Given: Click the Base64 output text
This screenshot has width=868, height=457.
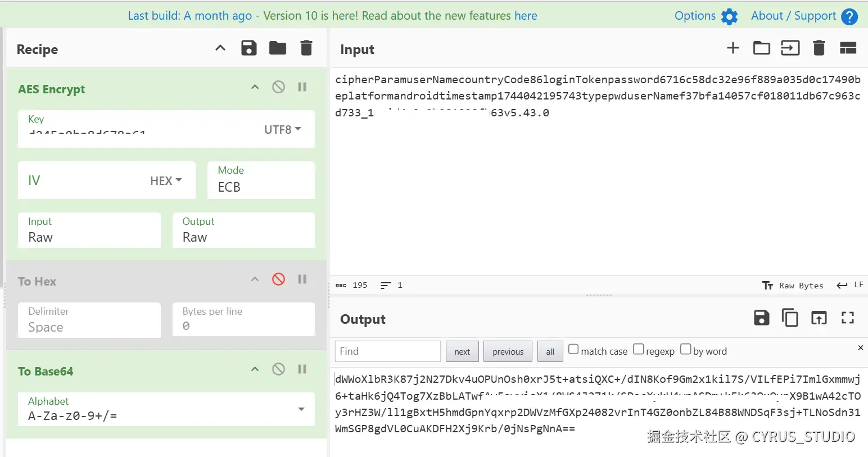Looking at the screenshot, I should pyautogui.click(x=598, y=404).
